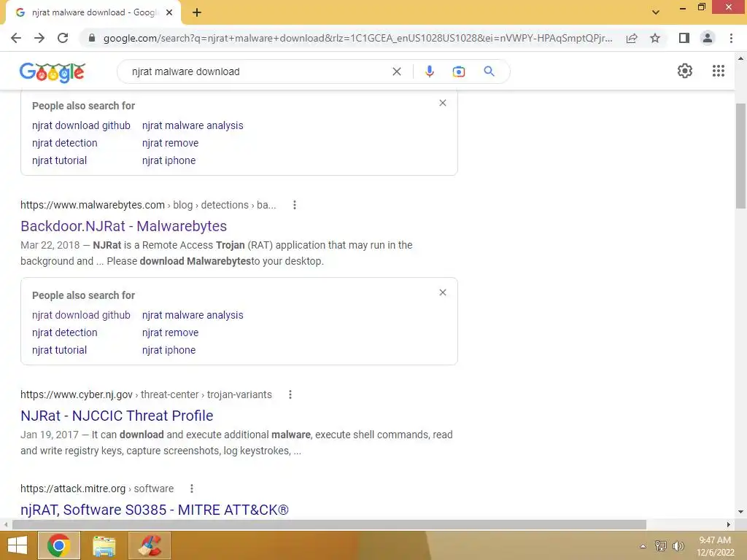The height and width of the screenshot is (560, 747).
Task: Start voice search with the microphone
Action: pyautogui.click(x=429, y=71)
